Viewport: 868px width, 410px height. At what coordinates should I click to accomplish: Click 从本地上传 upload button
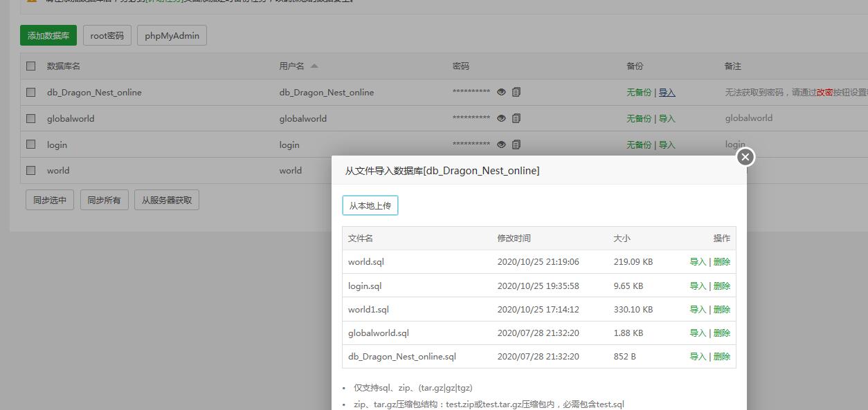[x=370, y=205]
